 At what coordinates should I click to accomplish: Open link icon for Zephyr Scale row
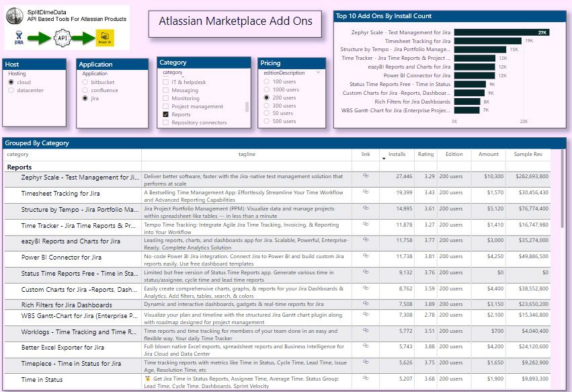366,176
